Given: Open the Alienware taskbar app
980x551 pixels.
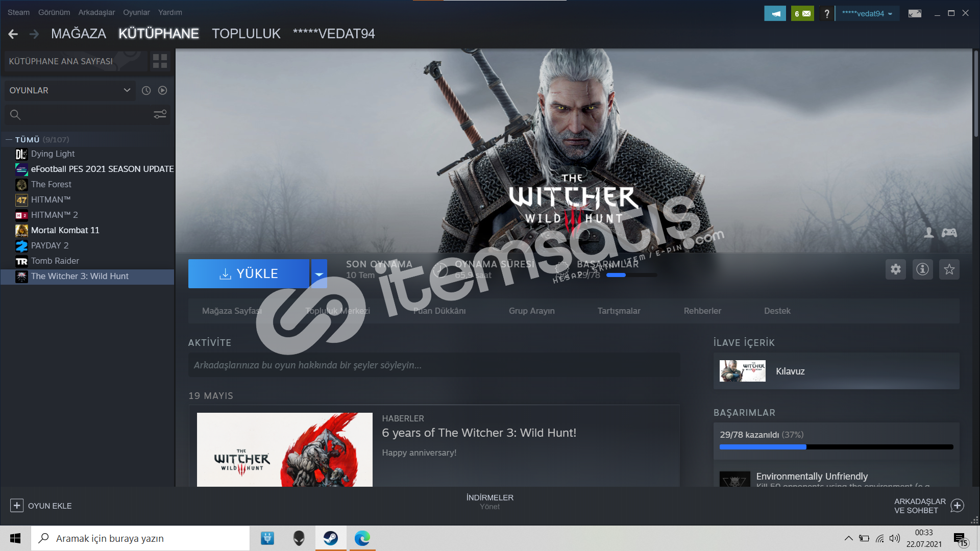Looking at the screenshot, I should coord(299,538).
